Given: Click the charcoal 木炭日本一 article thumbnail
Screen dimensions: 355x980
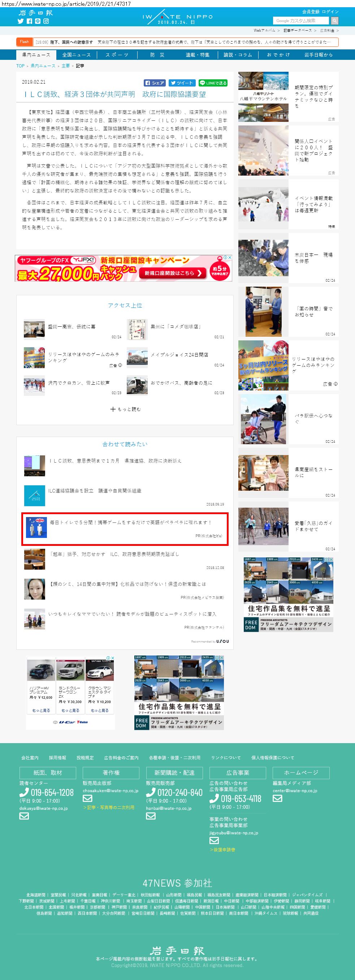Looking at the screenshot, I should point(264,258).
